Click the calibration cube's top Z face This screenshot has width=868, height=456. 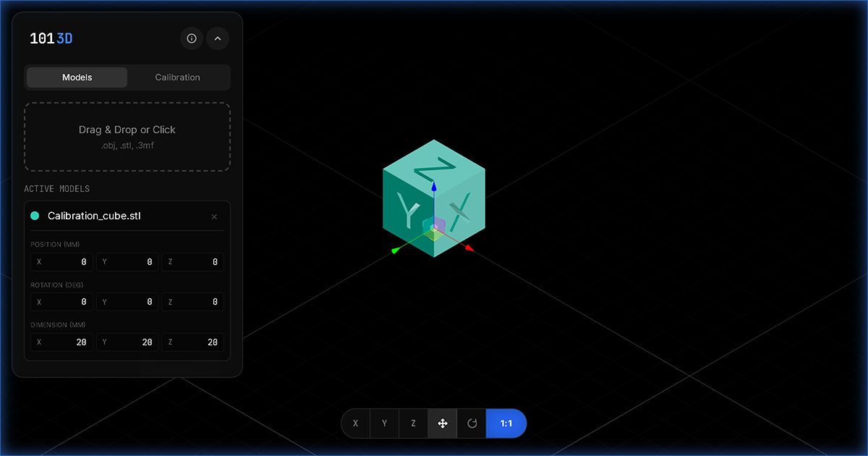434,169
